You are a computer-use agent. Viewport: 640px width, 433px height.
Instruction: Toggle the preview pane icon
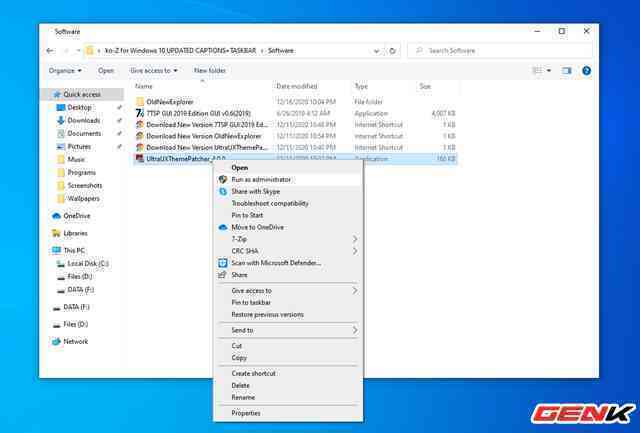(x=567, y=71)
